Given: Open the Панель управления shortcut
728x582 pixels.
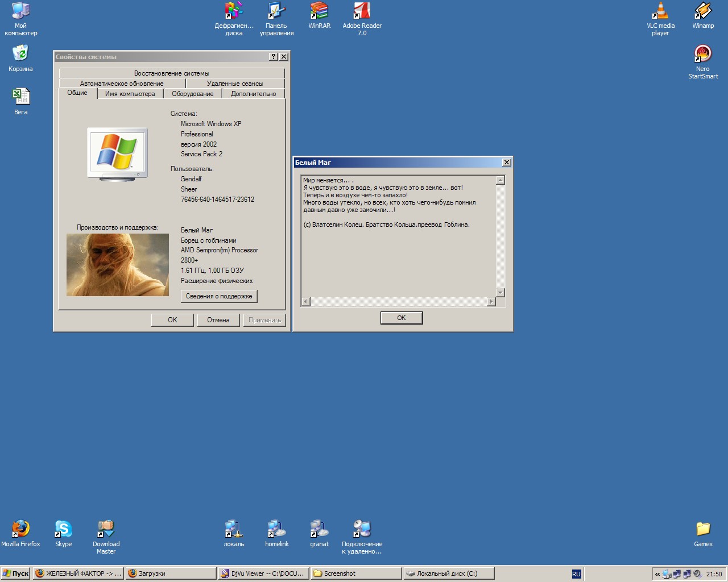Looking at the screenshot, I should tap(276, 19).
